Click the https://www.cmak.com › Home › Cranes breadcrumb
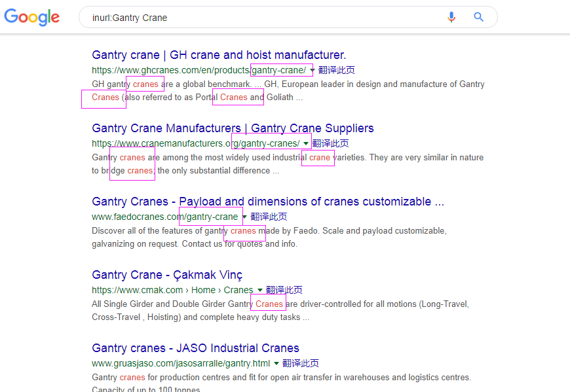 point(172,290)
